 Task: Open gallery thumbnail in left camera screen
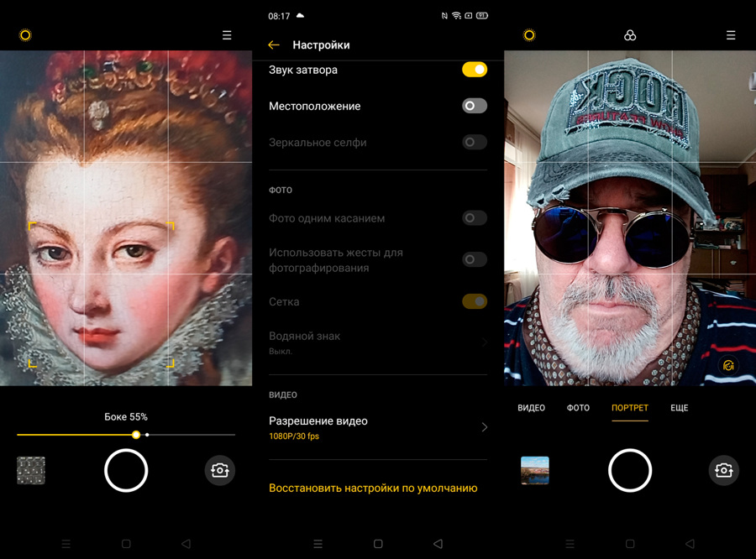coord(31,470)
